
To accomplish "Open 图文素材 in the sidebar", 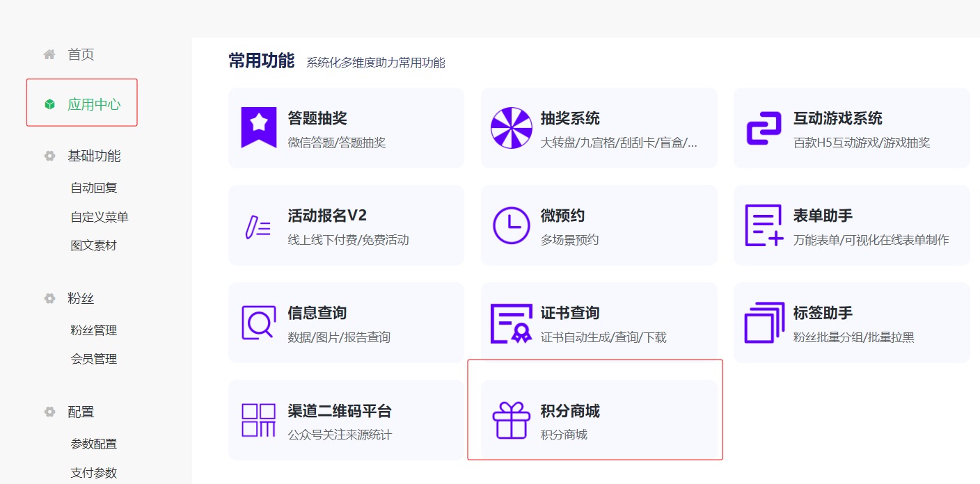I will pos(94,245).
